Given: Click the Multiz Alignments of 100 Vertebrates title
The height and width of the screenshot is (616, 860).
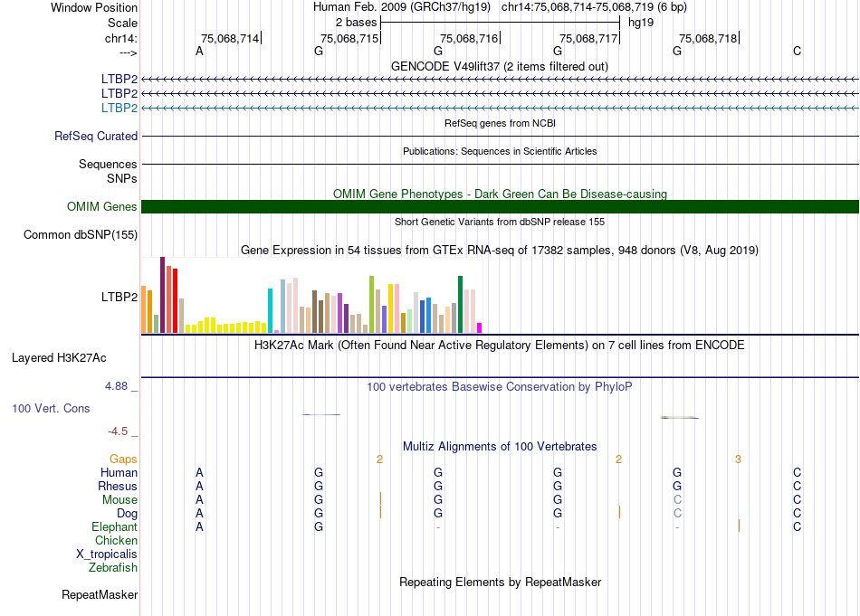Looking at the screenshot, I should (x=500, y=447).
